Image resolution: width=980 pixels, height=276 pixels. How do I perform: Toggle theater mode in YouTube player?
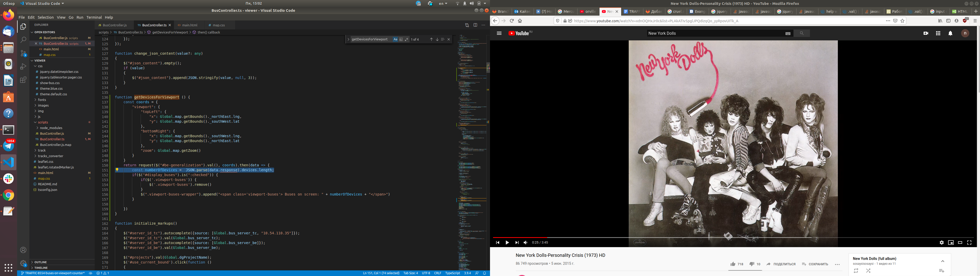click(960, 243)
